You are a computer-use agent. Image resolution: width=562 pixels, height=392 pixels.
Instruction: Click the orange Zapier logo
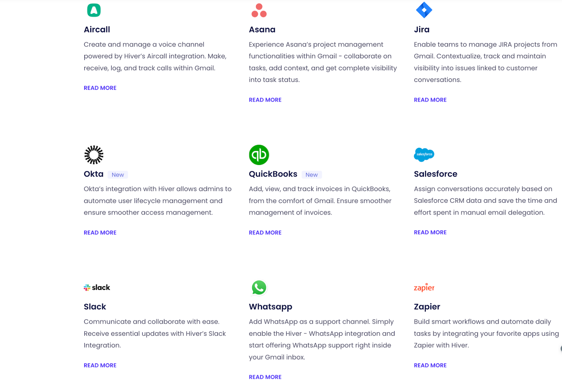pyautogui.click(x=424, y=287)
